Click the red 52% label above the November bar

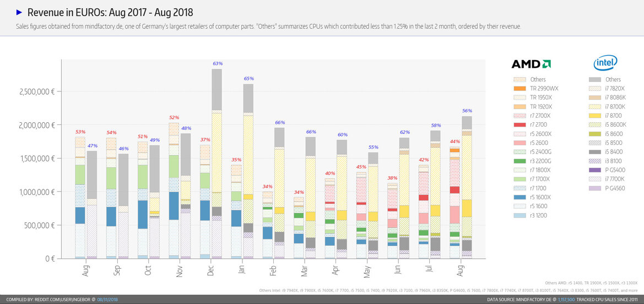pos(174,117)
